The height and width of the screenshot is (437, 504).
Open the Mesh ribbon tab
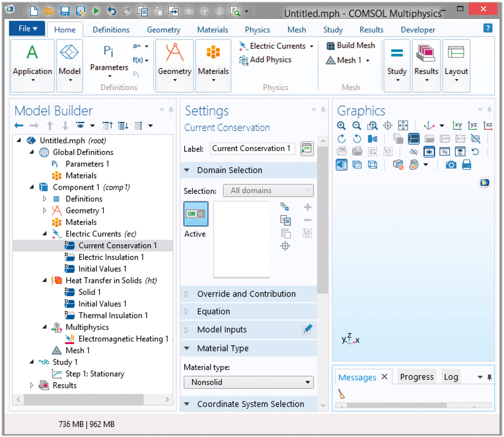coord(297,30)
